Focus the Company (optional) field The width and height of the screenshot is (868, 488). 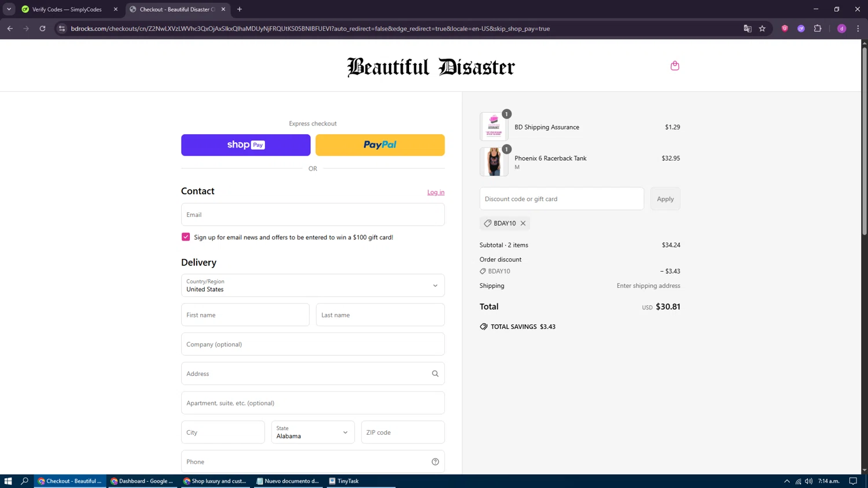pos(312,345)
